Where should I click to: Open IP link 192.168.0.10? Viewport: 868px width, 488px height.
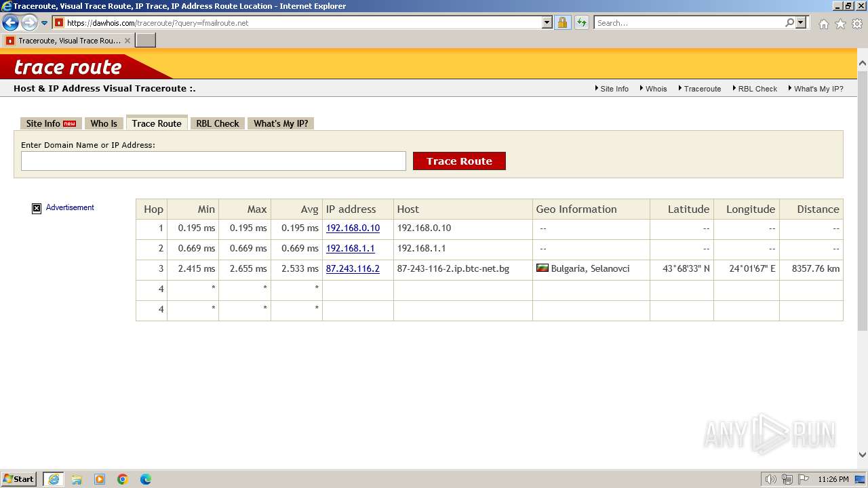point(353,228)
